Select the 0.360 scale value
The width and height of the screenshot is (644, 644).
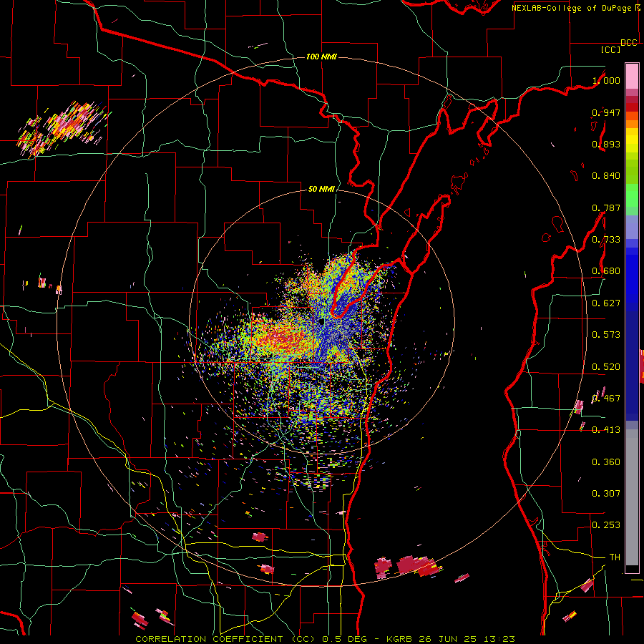[606, 462]
